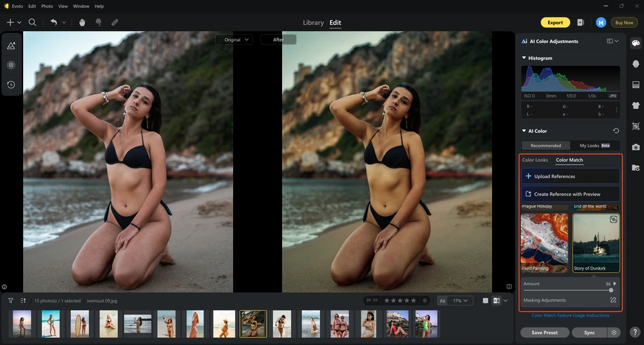The width and height of the screenshot is (644, 345).
Task: Reset AI Color with the circular arrow
Action: 616,131
